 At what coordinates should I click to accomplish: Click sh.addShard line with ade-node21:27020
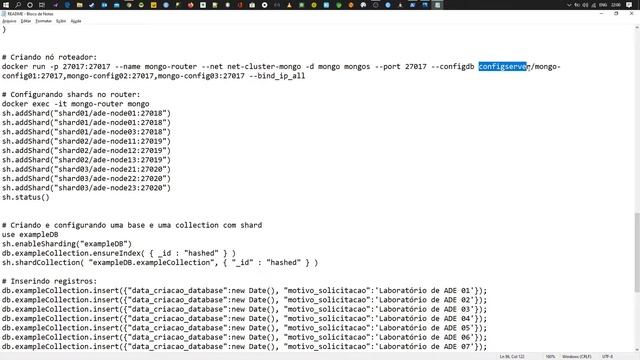(x=86, y=169)
